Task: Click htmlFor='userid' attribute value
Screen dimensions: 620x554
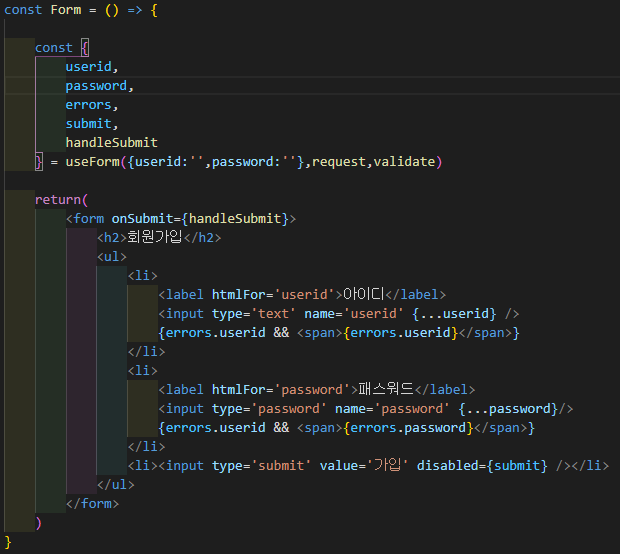Action: point(305,295)
